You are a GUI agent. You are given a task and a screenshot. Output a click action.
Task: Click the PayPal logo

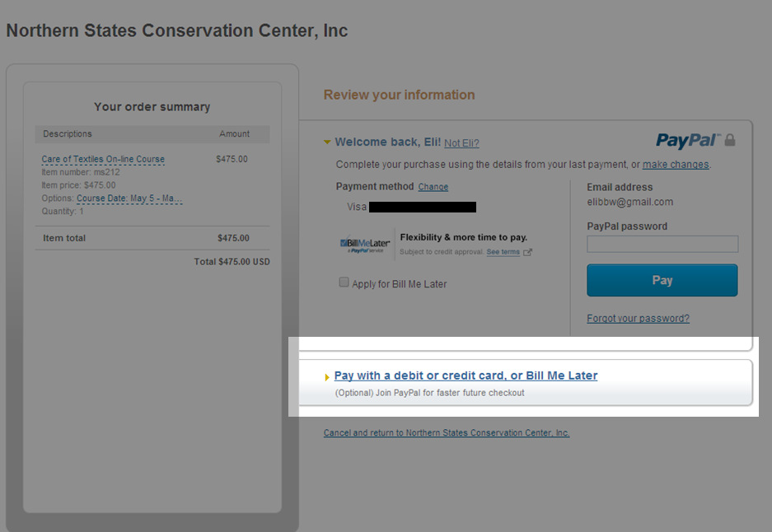tap(688, 141)
